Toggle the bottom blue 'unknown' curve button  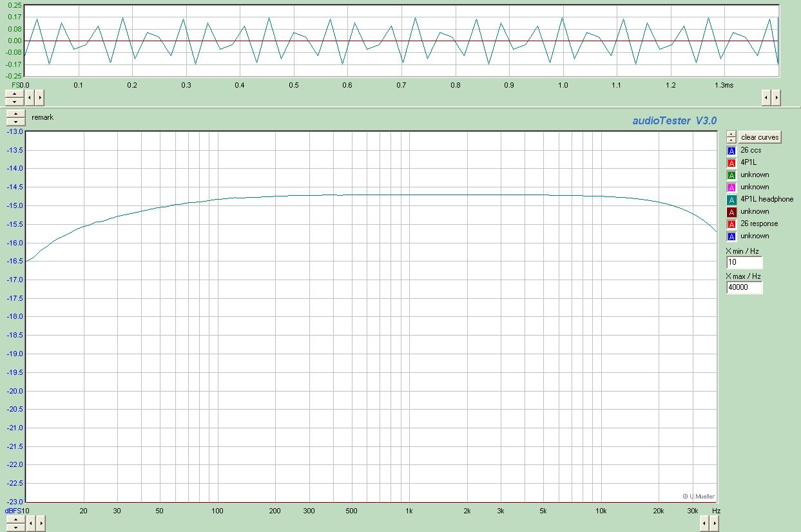[x=731, y=236]
